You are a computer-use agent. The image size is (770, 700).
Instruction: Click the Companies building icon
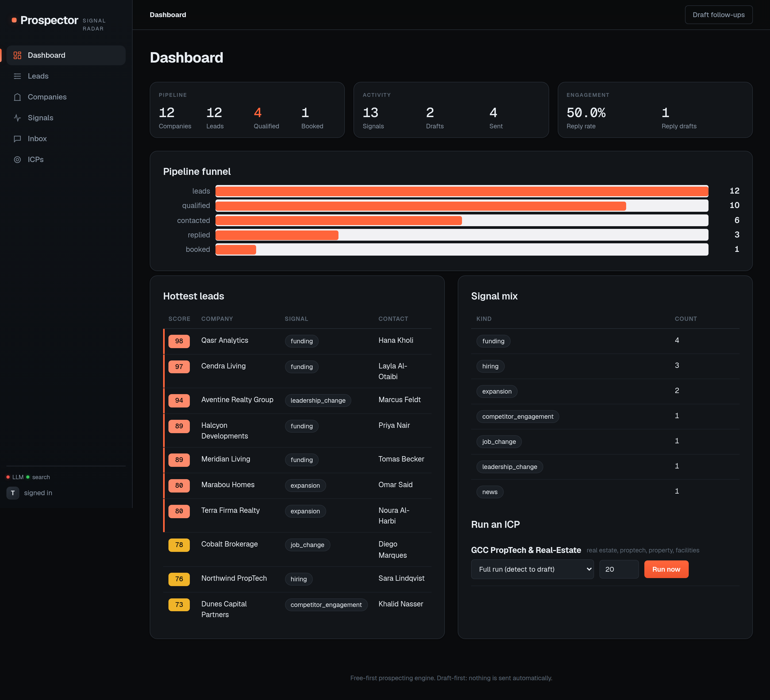(x=17, y=97)
